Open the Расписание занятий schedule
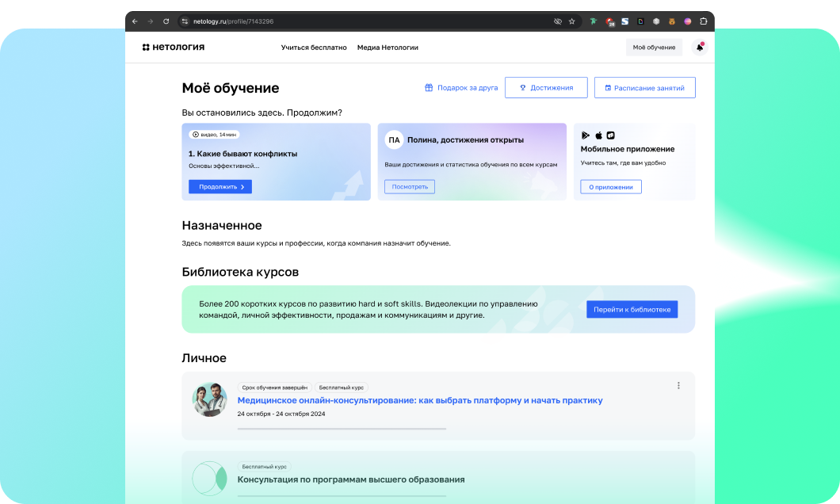840x504 pixels. coord(644,88)
